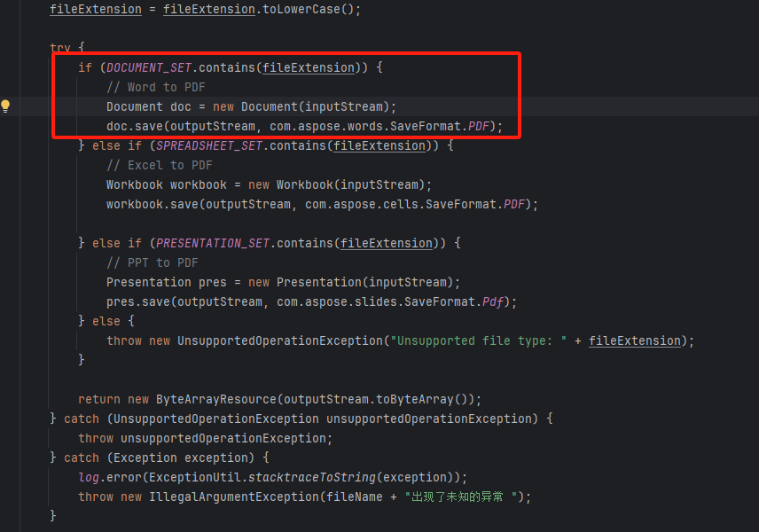759x532 pixels.
Task: Click 'Workbook workbook = new Workbook' line
Action: (270, 185)
